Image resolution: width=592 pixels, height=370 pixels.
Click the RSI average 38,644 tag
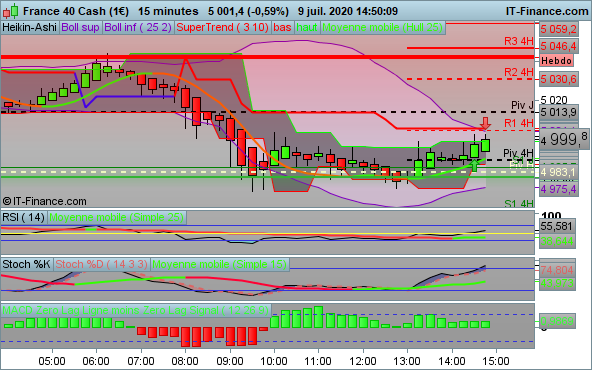pos(557,241)
